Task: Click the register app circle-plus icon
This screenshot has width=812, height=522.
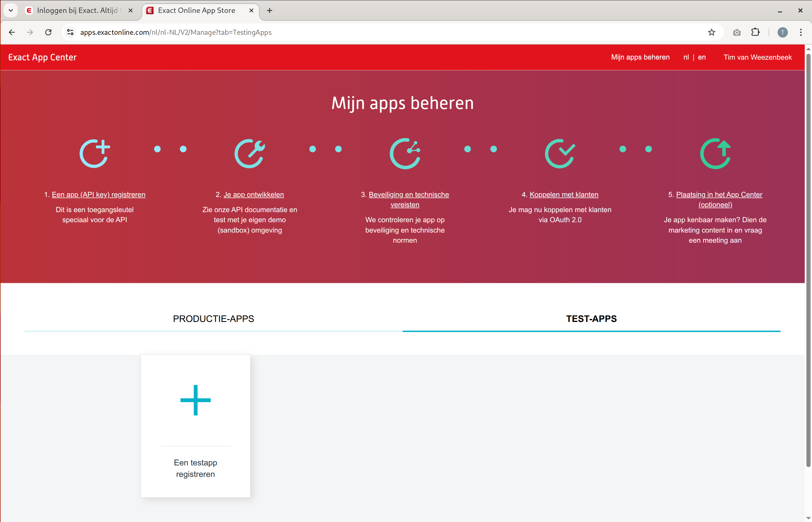Action: pos(94,153)
